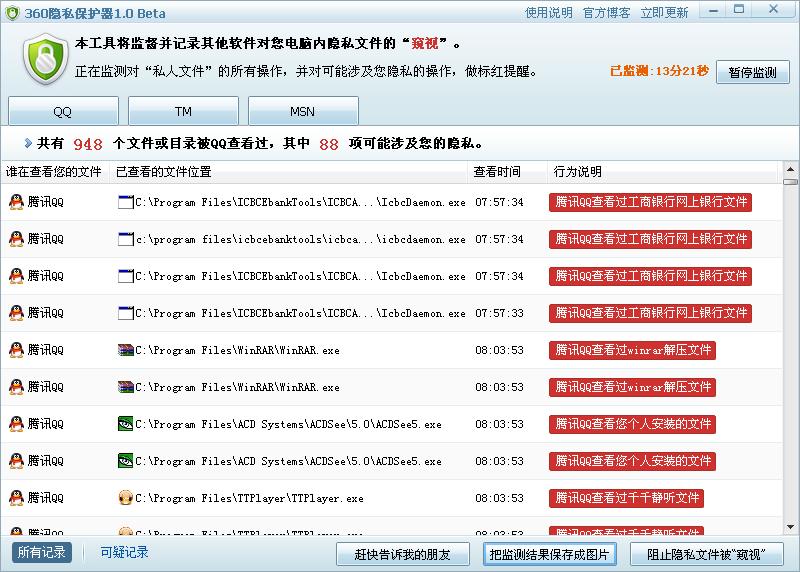Open the 官方博客 official blog link
800x572 pixels.
point(606,13)
